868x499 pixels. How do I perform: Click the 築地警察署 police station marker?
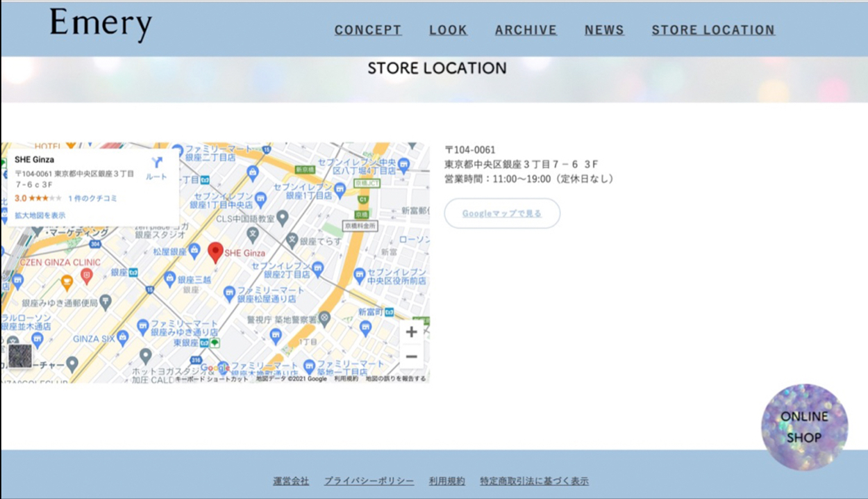(x=324, y=318)
